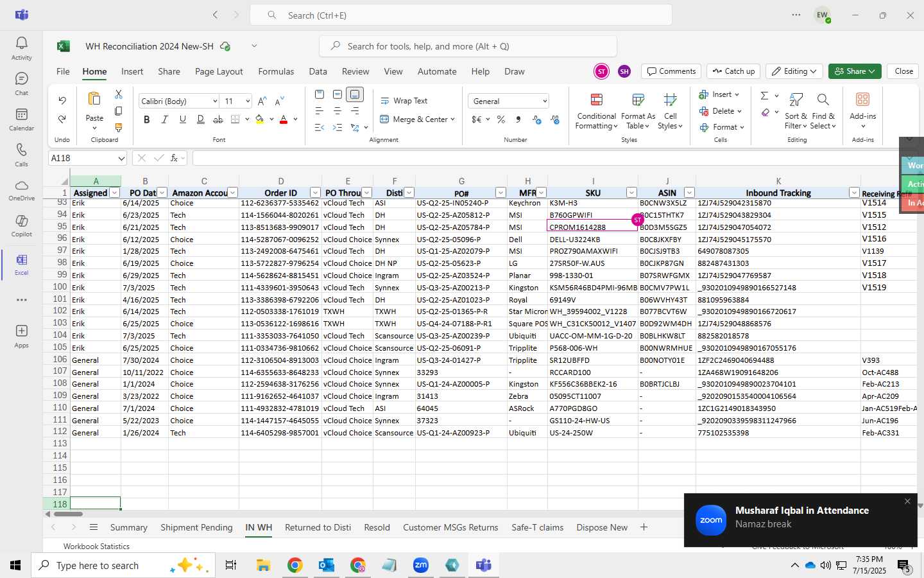Open the Order ID column filter dropdown
Image resolution: width=924 pixels, height=578 pixels.
(315, 193)
